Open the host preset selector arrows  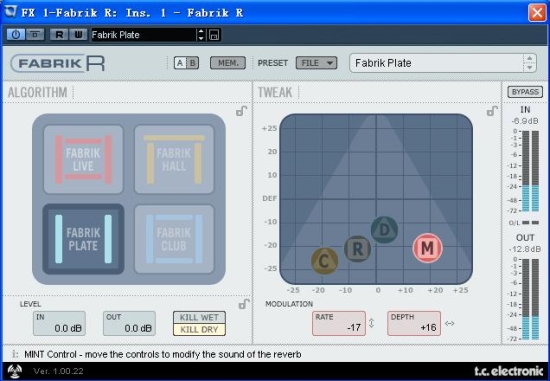[x=201, y=35]
